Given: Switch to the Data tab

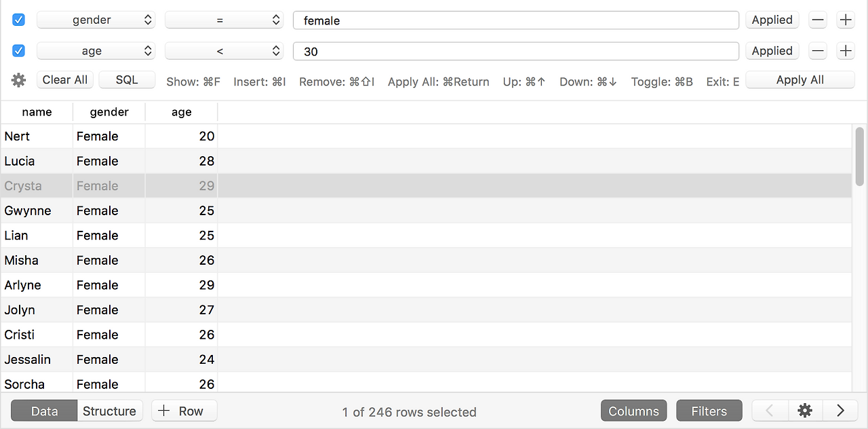Looking at the screenshot, I should pos(44,411).
